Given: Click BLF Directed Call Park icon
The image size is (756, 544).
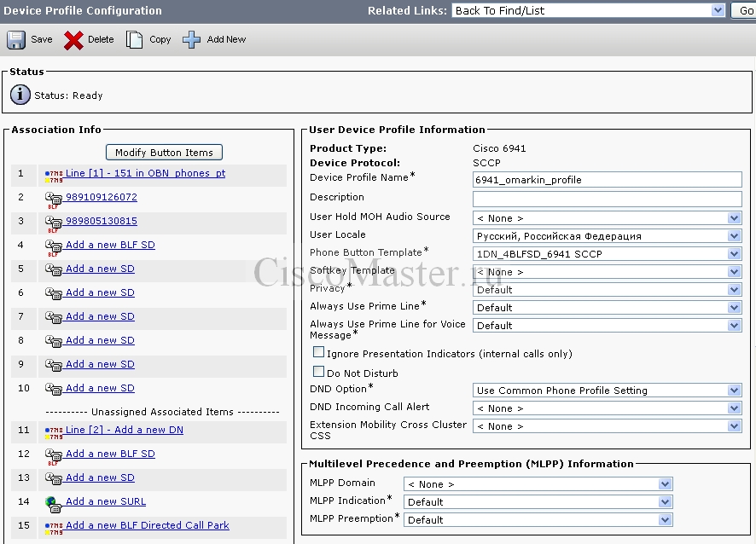Looking at the screenshot, I should [54, 529].
